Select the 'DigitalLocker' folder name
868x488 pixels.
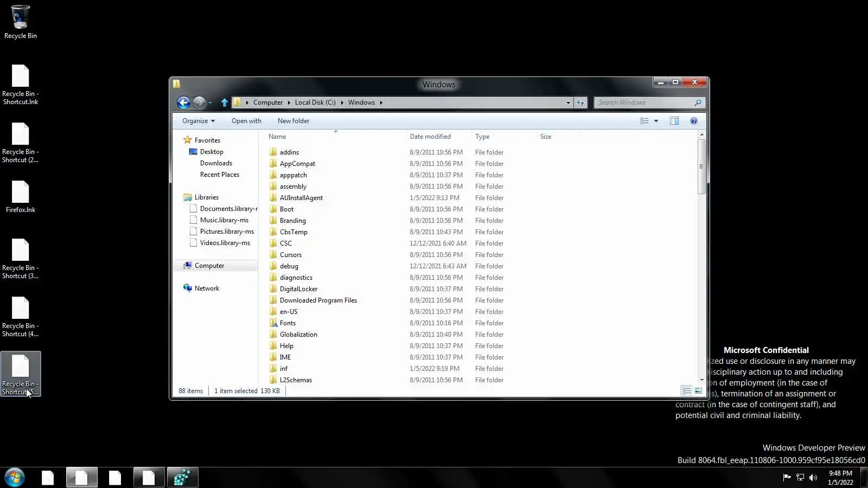coord(298,289)
